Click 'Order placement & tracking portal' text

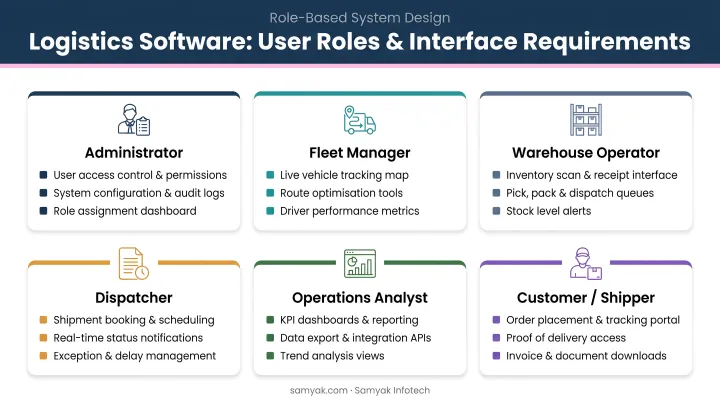(593, 320)
